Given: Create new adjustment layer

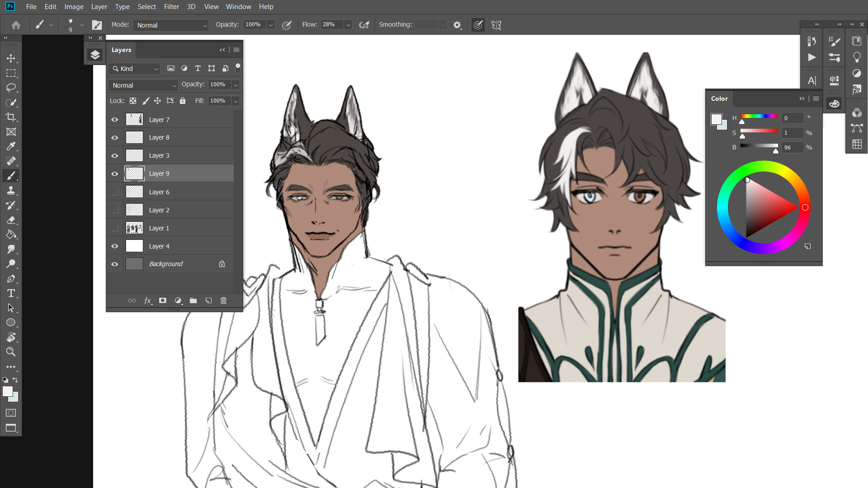Looking at the screenshot, I should (x=178, y=300).
